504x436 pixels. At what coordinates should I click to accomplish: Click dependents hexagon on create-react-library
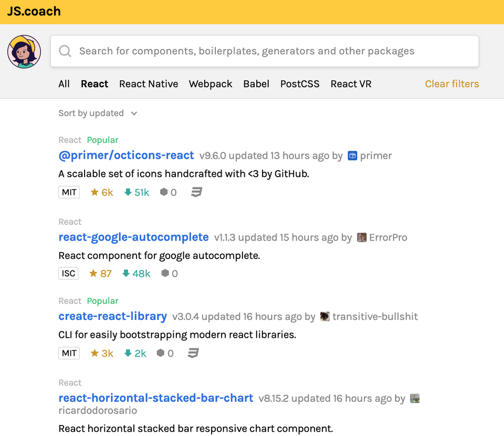coord(161,353)
